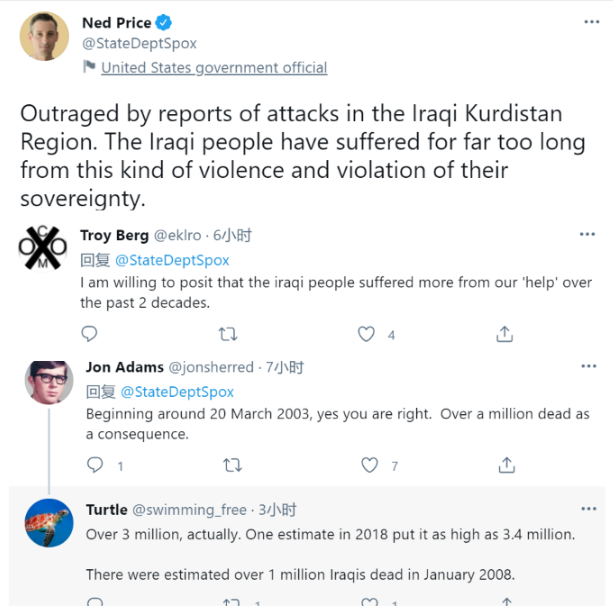Reply to Jon Adams' tweet
The image size is (613, 613).
pyautogui.click(x=95, y=465)
